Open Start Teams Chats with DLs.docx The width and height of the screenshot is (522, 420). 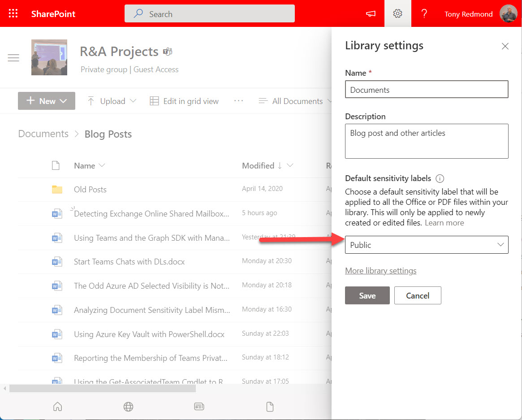[129, 261]
